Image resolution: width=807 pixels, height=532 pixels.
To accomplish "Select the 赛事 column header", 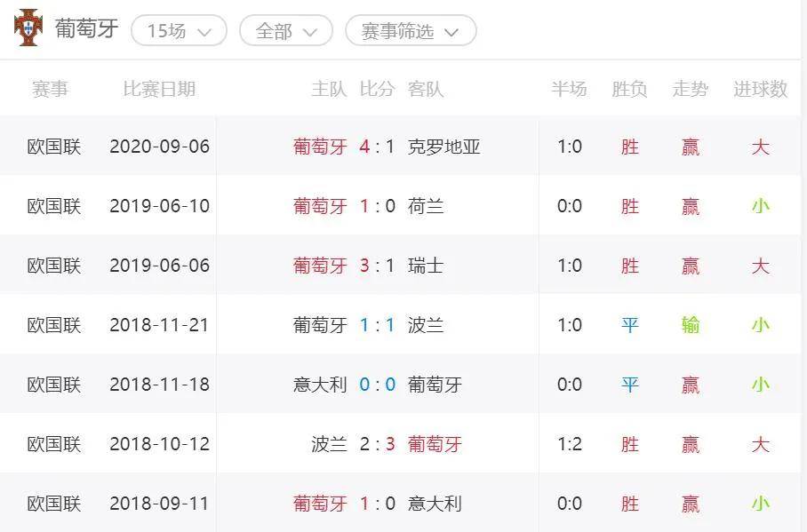I will [50, 89].
